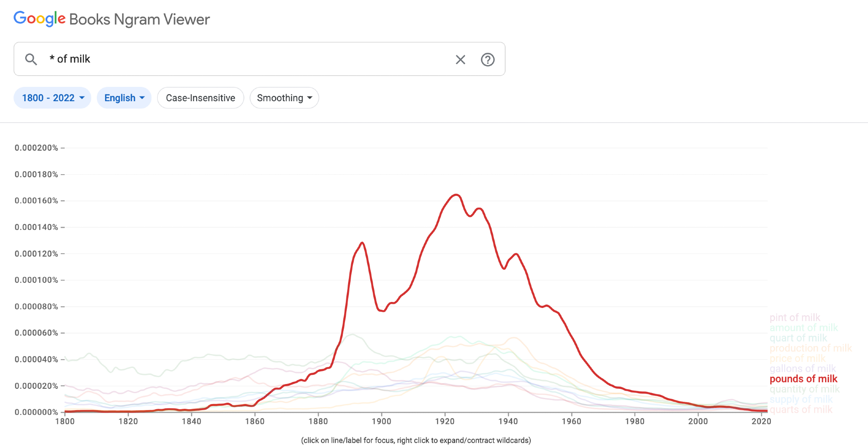Highlight the 'quart of milk' legend label
Screen dimensions: 868x447
coord(798,338)
